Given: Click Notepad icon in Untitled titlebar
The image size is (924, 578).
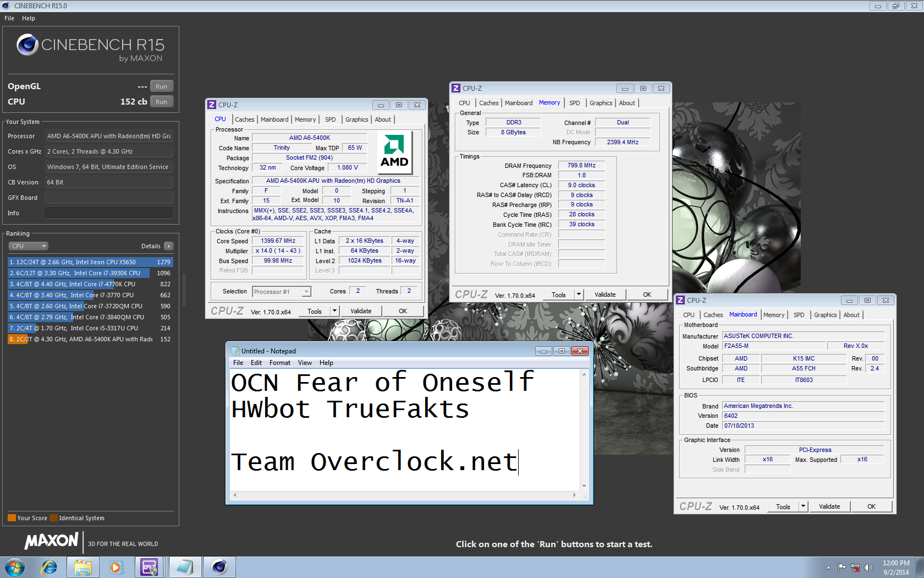Looking at the screenshot, I should point(235,351).
